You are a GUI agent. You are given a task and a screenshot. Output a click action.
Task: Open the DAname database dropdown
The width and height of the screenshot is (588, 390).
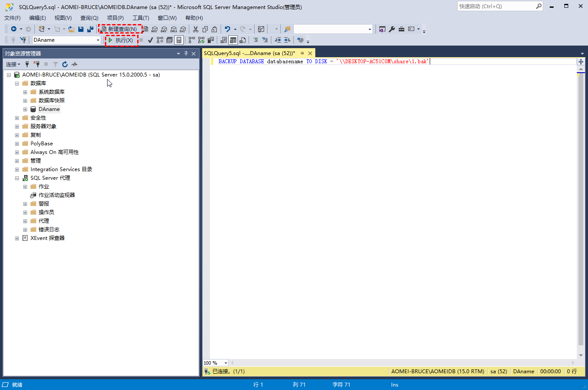click(98, 40)
